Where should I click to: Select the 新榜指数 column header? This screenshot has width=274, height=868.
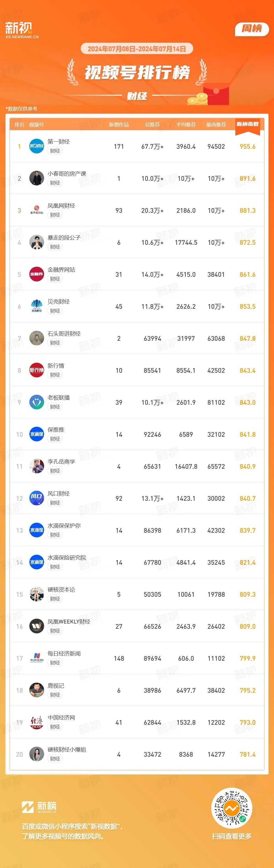pos(248,124)
